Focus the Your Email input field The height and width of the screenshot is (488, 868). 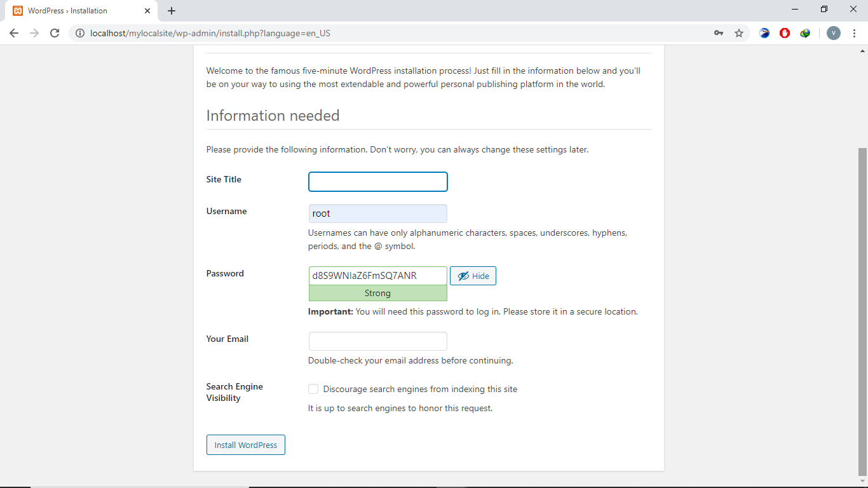point(378,341)
